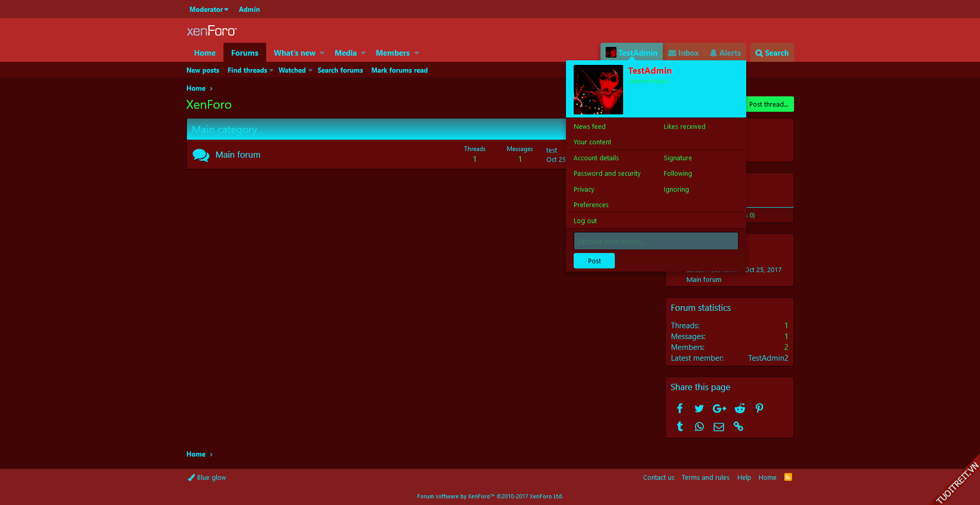Share page via Pinterest icon

pyautogui.click(x=759, y=409)
